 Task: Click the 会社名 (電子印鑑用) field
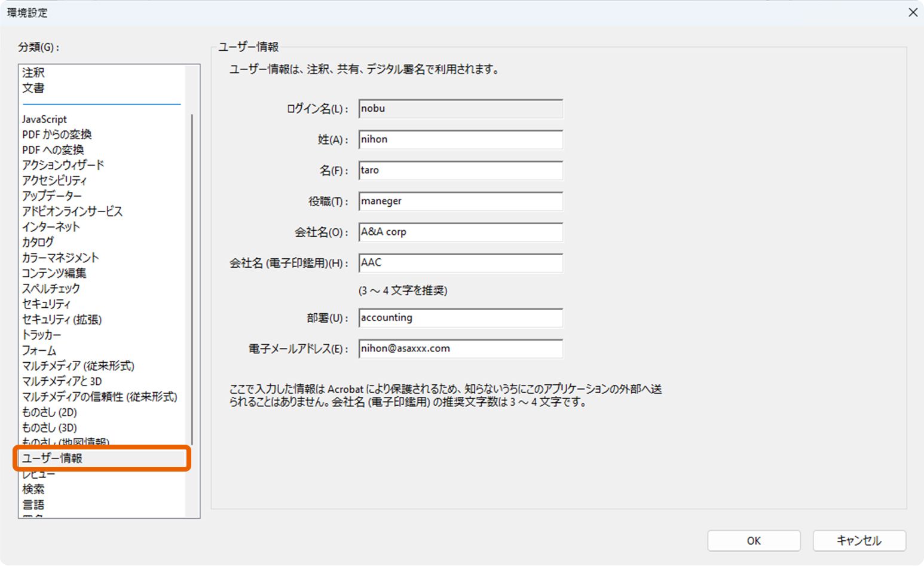(460, 263)
